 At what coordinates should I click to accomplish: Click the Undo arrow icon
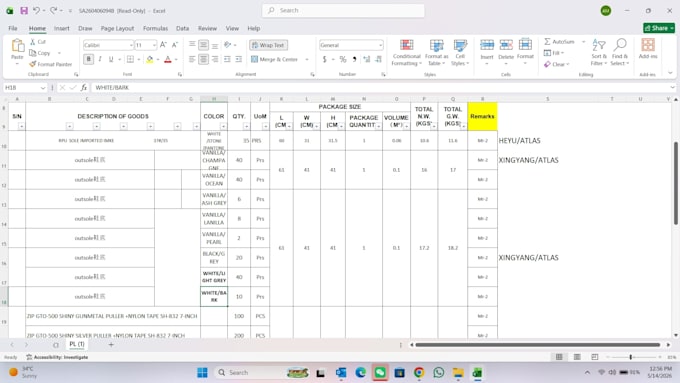point(36,10)
